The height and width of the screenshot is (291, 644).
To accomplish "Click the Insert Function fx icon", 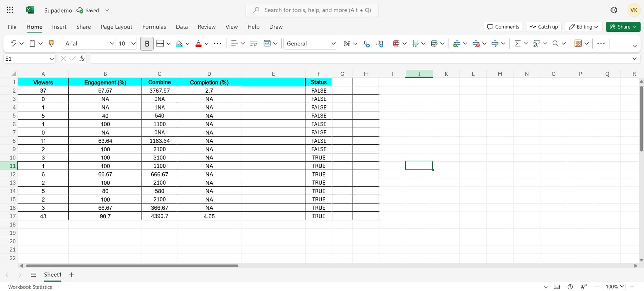I will pyautogui.click(x=82, y=58).
